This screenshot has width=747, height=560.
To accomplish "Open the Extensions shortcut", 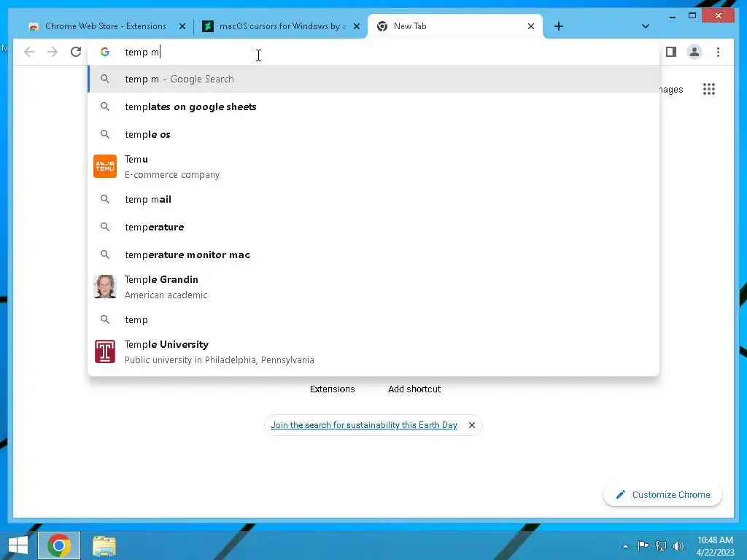I will click(333, 389).
